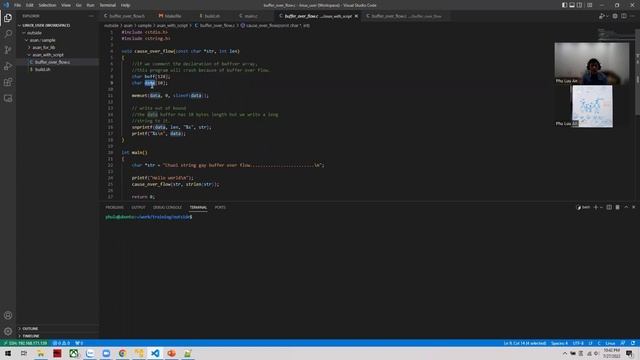Image resolution: width=640 pixels, height=360 pixels.
Task: Kill the terminal with trash icon
Action: (x=618, y=207)
